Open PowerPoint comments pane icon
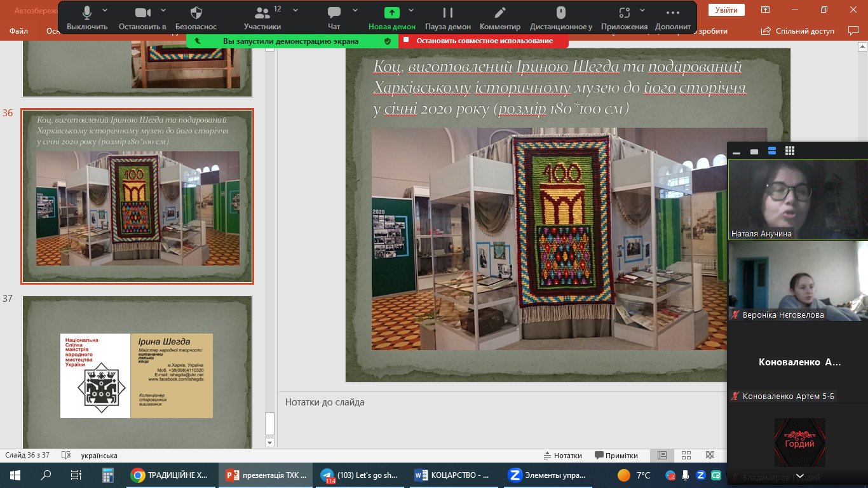Viewport: 868px width, 488px height. tap(853, 30)
